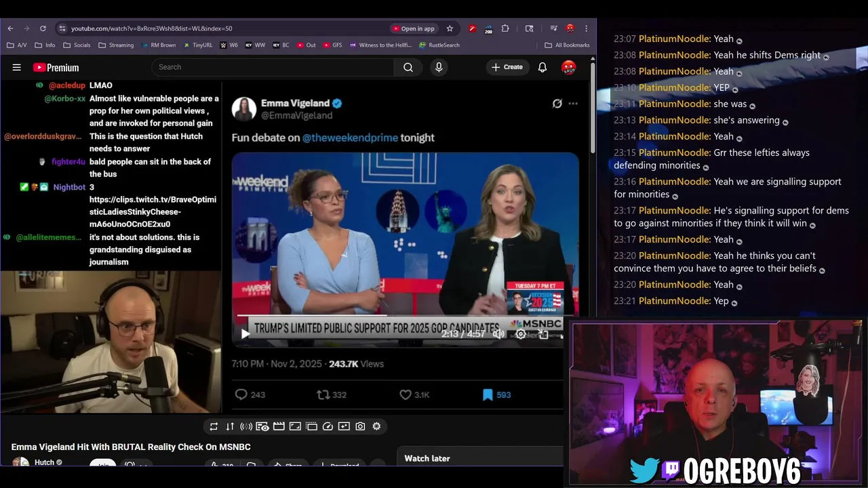Like the tweet via heart icon

point(406,394)
